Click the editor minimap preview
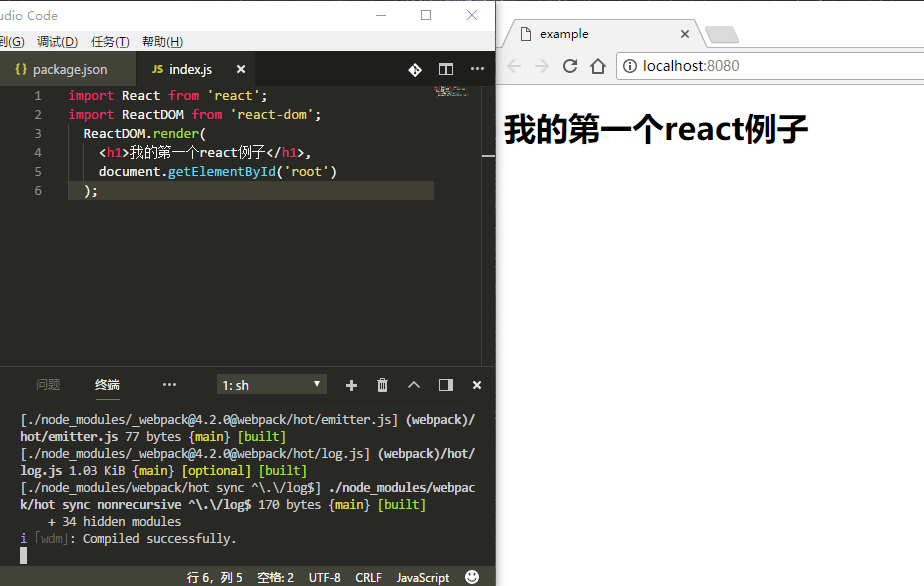Viewport: 924px width, 586px height. (452, 92)
